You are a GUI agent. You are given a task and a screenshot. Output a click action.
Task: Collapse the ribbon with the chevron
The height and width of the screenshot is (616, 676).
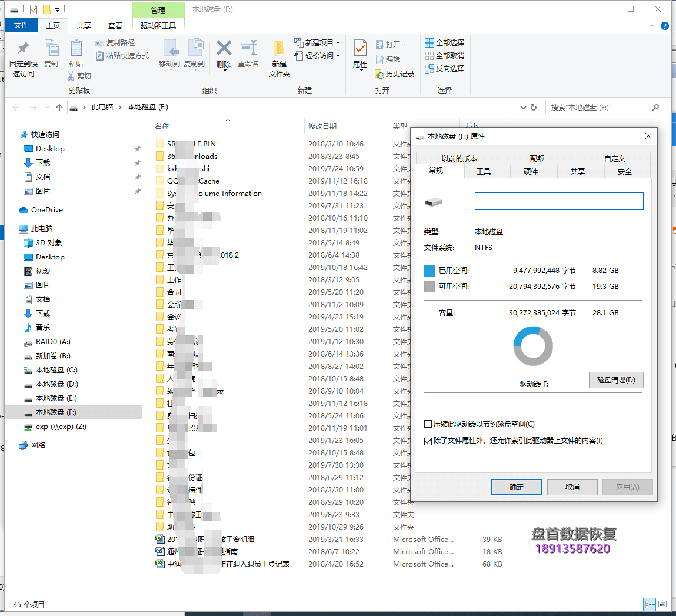pos(651,26)
